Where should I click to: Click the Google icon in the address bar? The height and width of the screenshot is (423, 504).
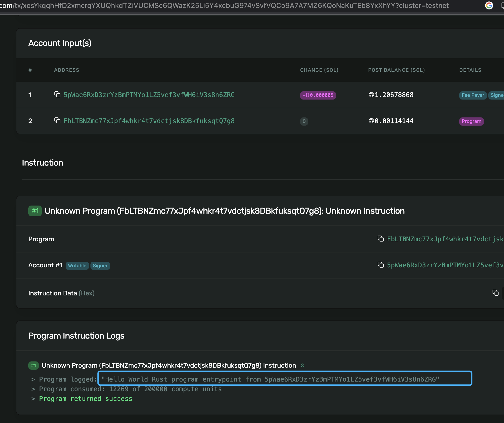click(489, 5)
